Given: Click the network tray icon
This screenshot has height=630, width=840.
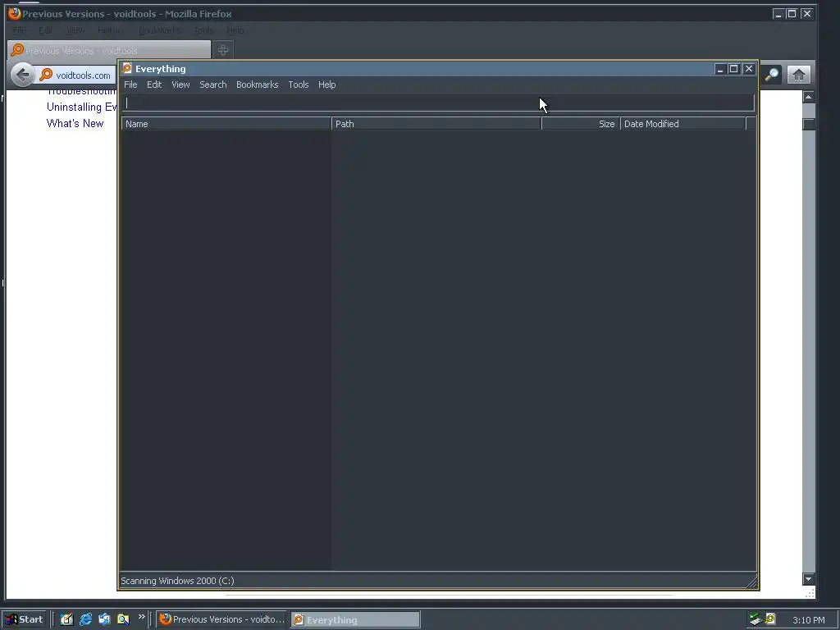Looking at the screenshot, I should (756, 619).
